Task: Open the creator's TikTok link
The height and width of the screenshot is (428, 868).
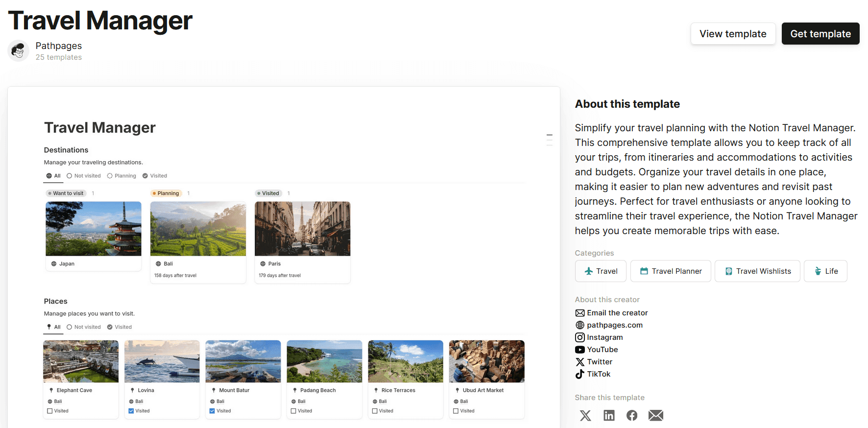Action: point(599,374)
